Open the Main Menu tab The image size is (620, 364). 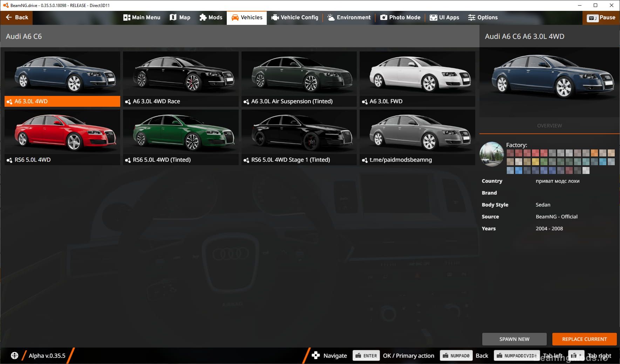click(x=142, y=17)
